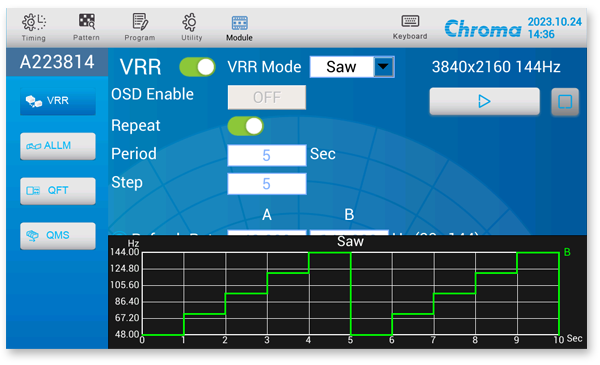
Task: Open the QMS side button
Action: click(x=58, y=235)
